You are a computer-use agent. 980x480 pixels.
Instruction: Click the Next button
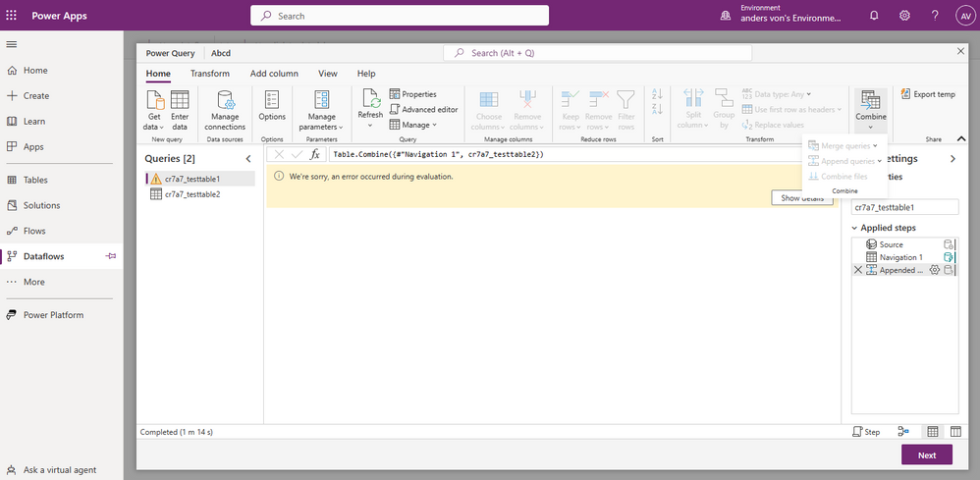(x=927, y=455)
